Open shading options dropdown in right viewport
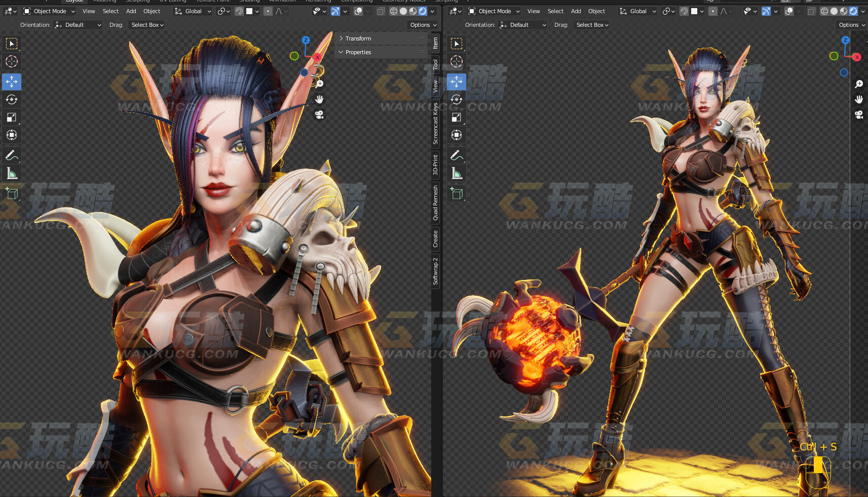 click(863, 11)
